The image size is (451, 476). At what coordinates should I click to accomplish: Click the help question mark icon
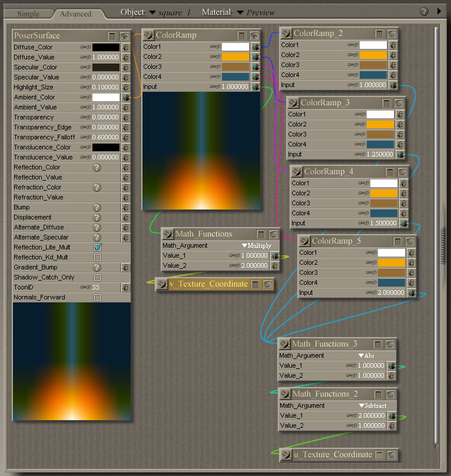pyautogui.click(x=424, y=11)
